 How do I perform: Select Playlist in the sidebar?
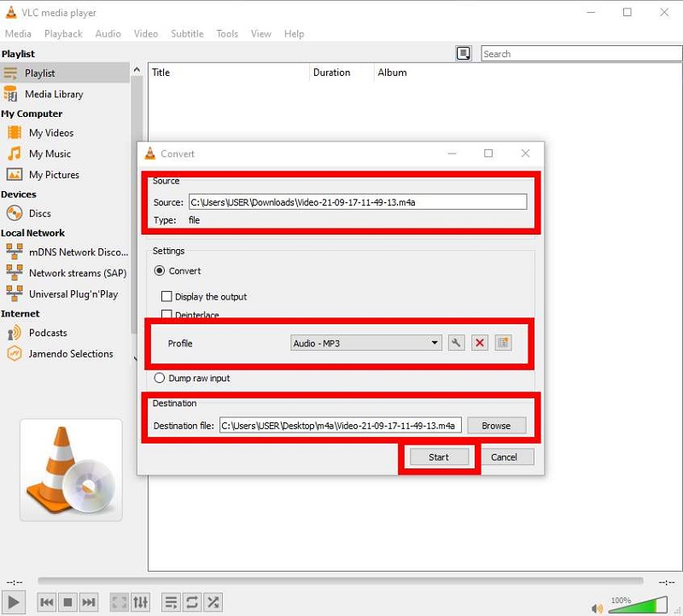click(65, 73)
